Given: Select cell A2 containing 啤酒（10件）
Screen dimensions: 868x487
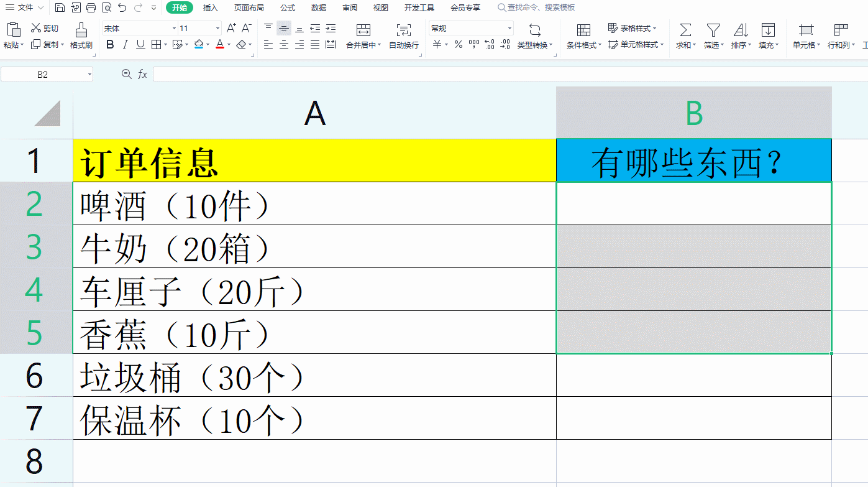Looking at the screenshot, I should 314,203.
